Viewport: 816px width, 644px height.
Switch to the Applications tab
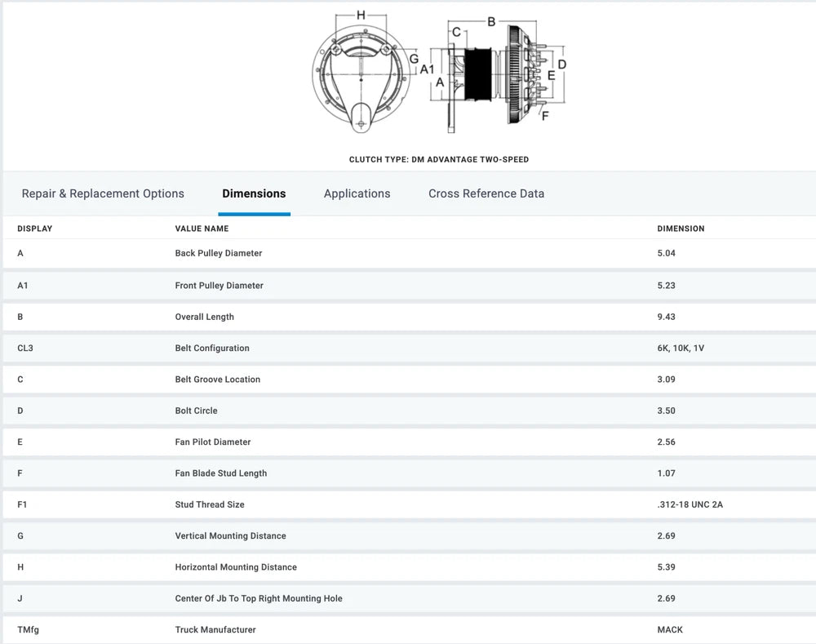pos(357,193)
